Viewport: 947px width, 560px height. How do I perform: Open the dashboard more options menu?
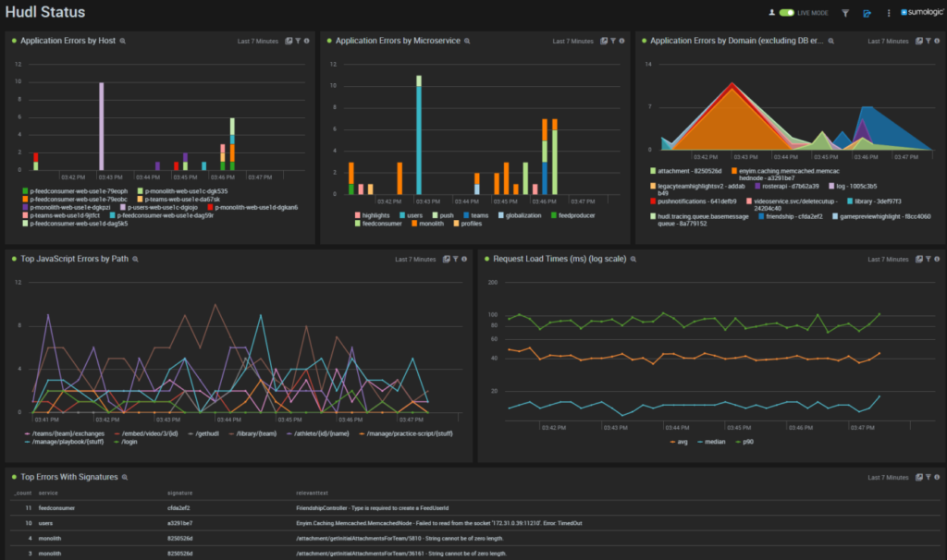click(889, 13)
